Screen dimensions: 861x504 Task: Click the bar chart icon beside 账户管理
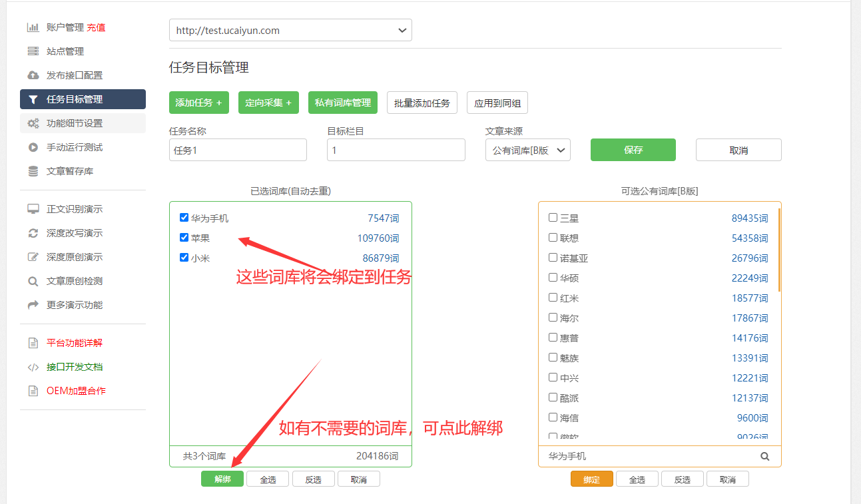click(33, 27)
